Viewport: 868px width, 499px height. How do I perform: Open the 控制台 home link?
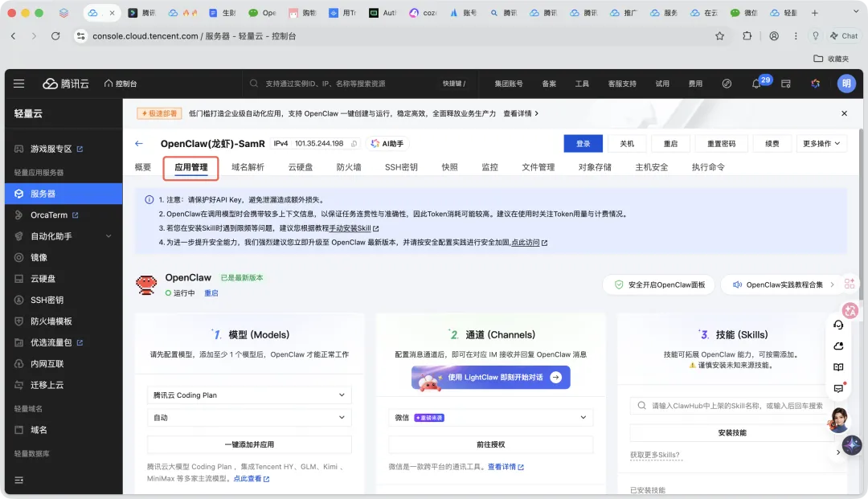(120, 84)
